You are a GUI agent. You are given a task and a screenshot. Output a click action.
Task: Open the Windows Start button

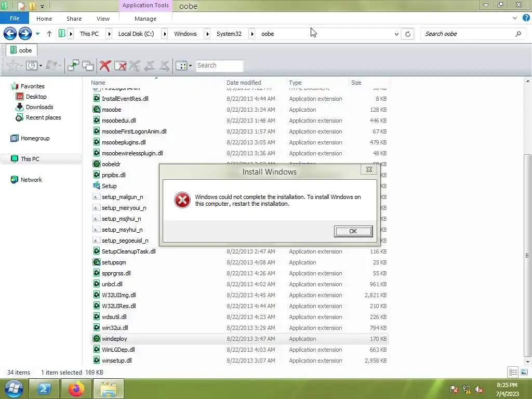tap(14, 389)
